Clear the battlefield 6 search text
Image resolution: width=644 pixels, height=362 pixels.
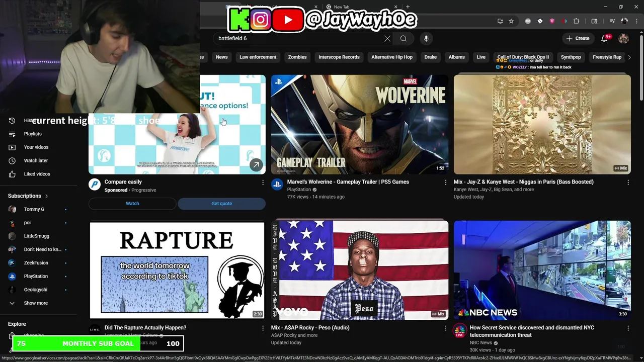pyautogui.click(x=387, y=38)
